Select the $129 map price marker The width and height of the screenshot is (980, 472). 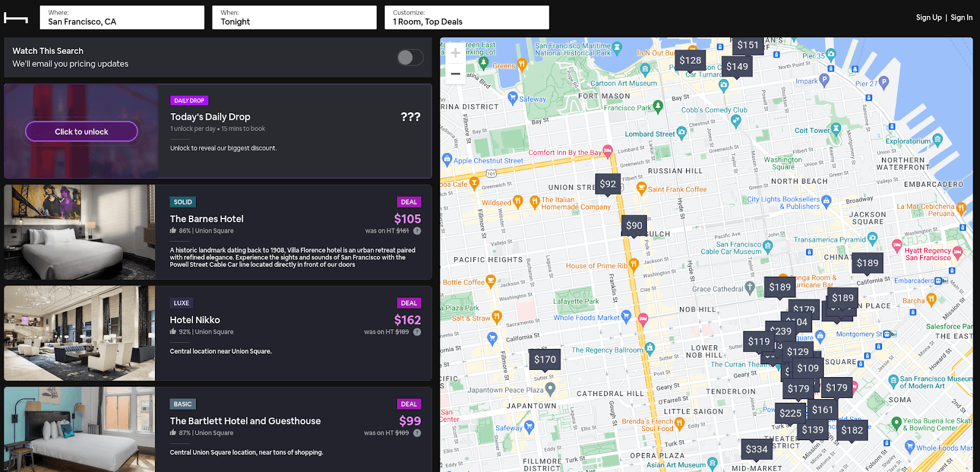(797, 351)
